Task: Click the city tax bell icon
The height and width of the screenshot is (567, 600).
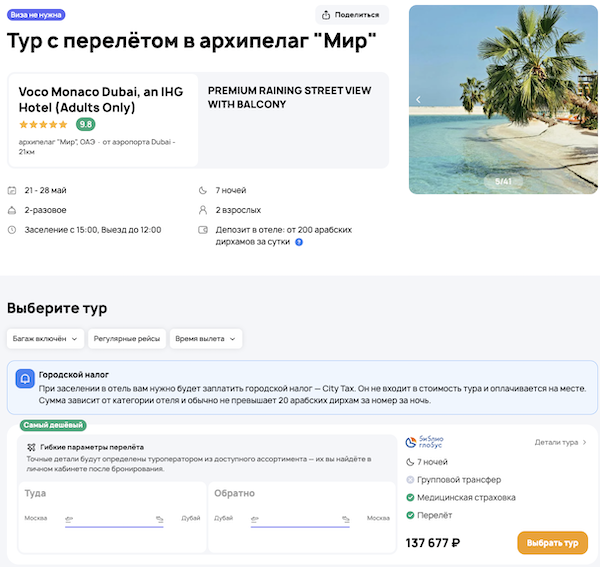Action: pos(25,379)
